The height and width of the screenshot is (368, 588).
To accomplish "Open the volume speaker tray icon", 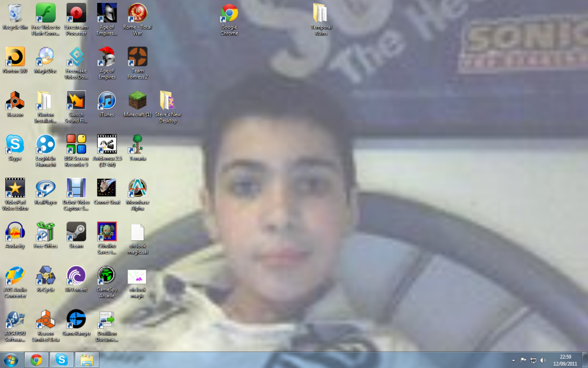I will (x=543, y=361).
